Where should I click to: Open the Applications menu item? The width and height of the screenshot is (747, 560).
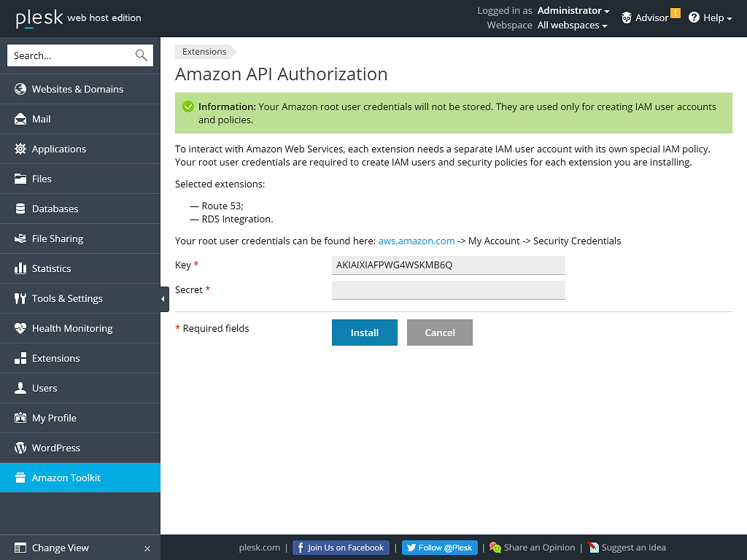pyautogui.click(x=80, y=149)
